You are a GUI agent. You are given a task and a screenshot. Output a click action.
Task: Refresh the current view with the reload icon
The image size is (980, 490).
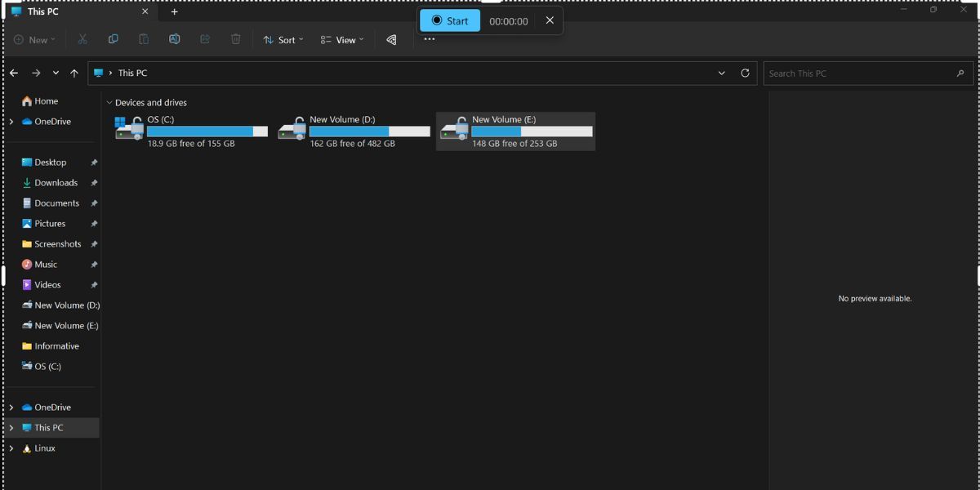(744, 73)
